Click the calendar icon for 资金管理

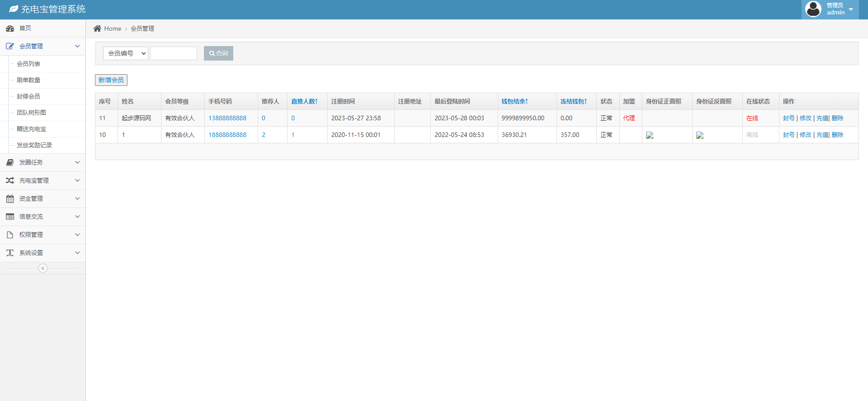10,198
